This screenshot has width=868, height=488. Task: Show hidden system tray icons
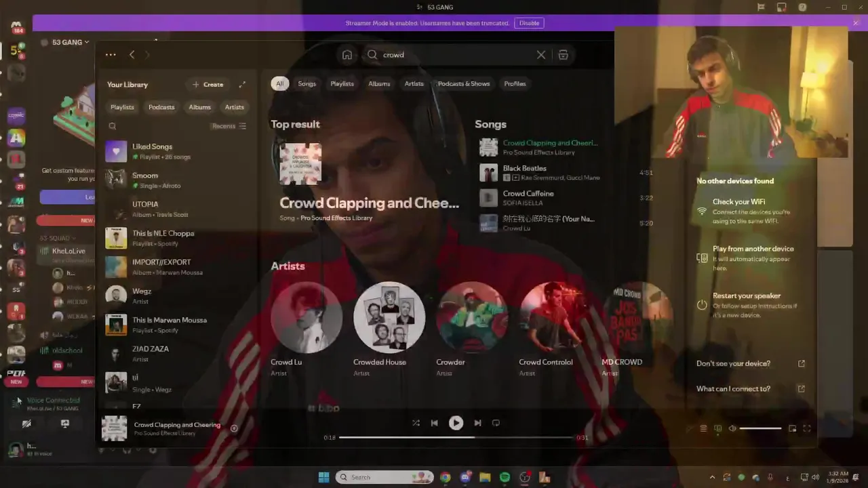pos(711,477)
